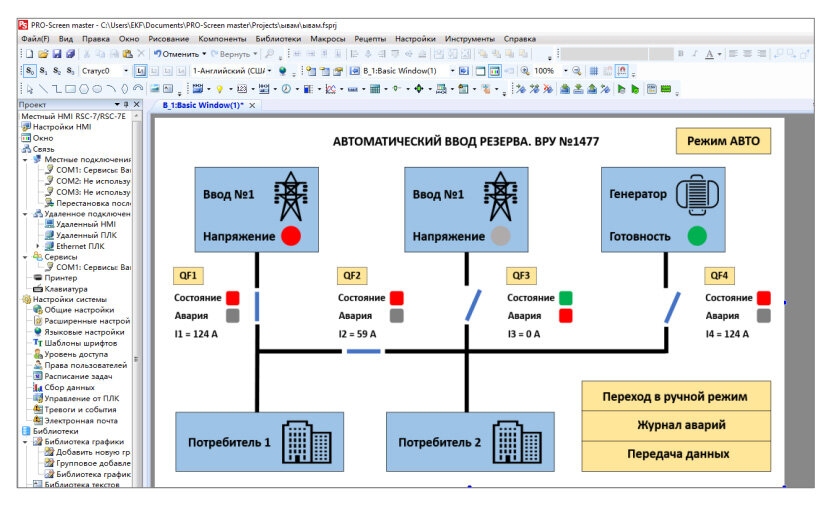
Task: Click Переход в ручной режим button
Action: 676,396
